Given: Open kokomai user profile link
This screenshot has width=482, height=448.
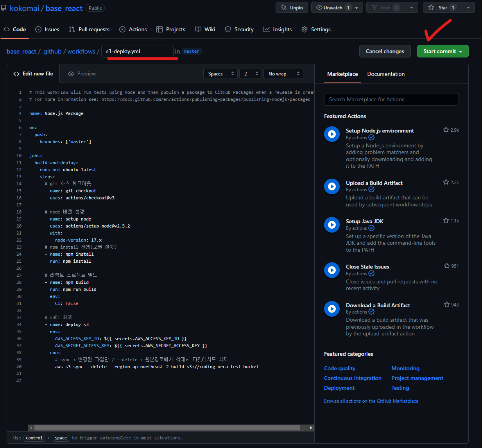Looking at the screenshot, I should 24,8.
